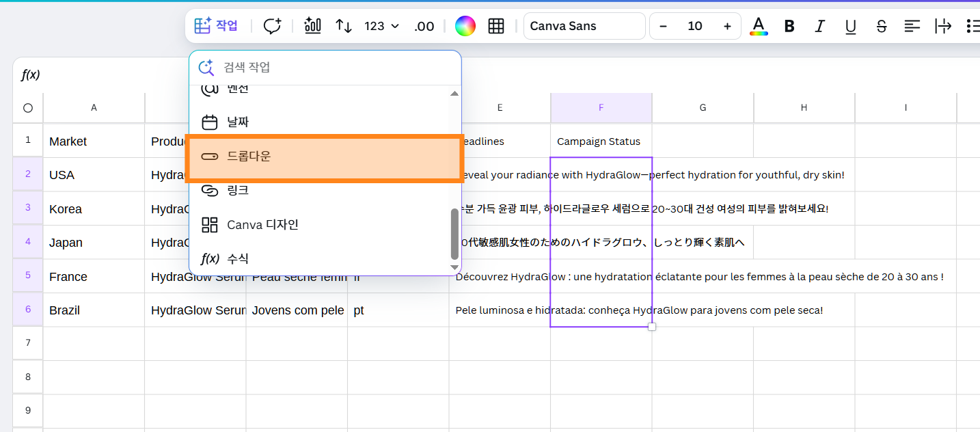
Task: Click the scroll up arrow in menu
Action: coord(454,94)
